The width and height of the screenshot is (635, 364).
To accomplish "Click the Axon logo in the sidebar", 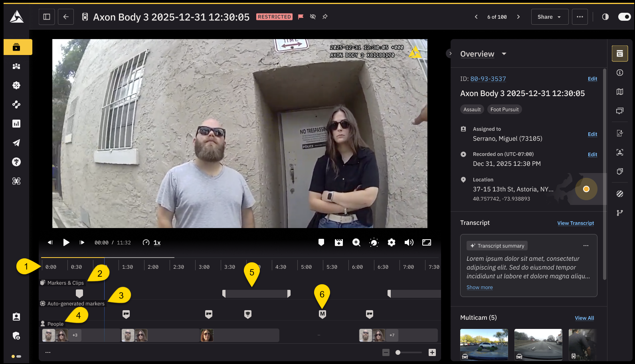I will point(16,17).
